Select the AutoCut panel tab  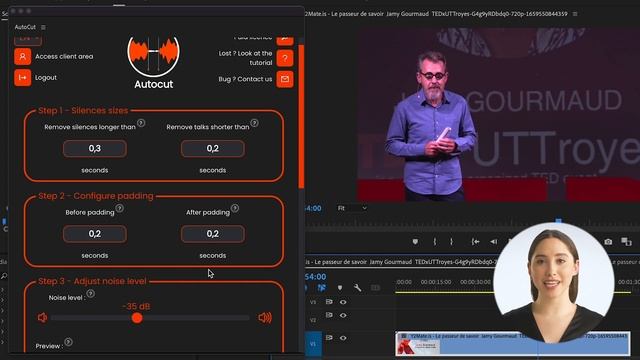pos(25,27)
